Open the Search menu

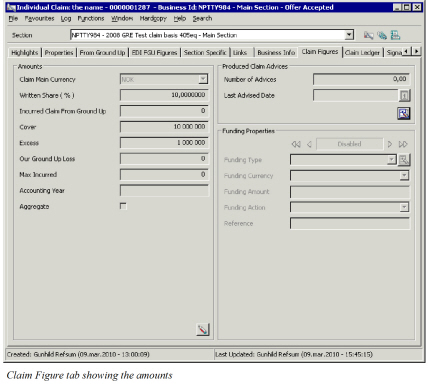pyautogui.click(x=202, y=19)
